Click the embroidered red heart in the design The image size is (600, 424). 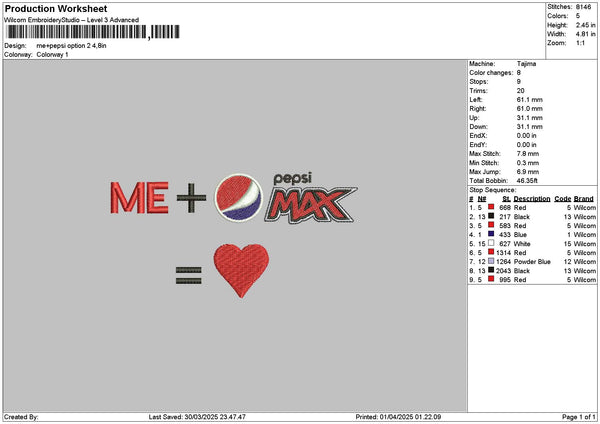point(241,270)
